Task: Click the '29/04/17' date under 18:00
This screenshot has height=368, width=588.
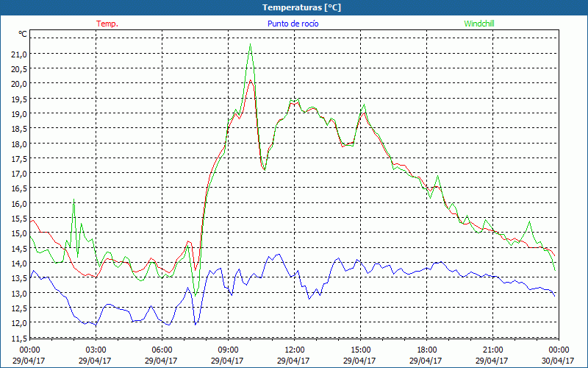Action: [426, 361]
